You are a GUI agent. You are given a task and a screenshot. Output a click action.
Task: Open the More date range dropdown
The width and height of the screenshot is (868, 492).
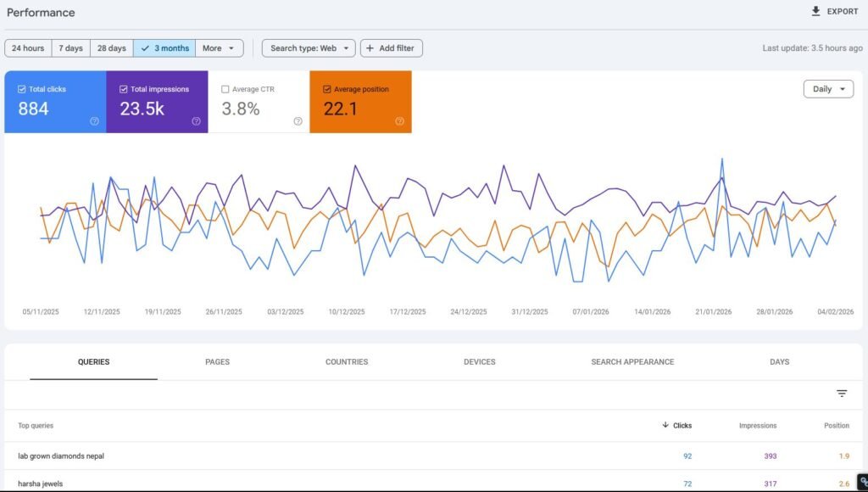(x=220, y=48)
